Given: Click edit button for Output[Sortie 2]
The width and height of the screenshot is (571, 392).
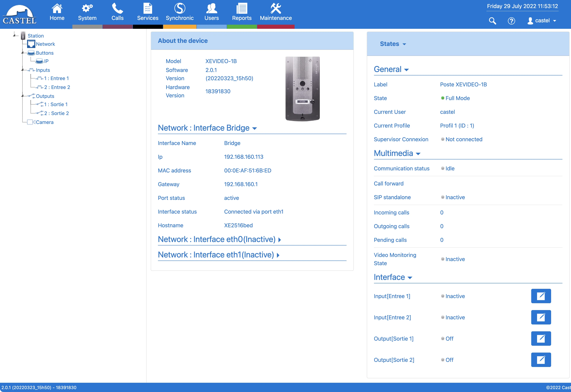Looking at the screenshot, I should pyautogui.click(x=541, y=360).
